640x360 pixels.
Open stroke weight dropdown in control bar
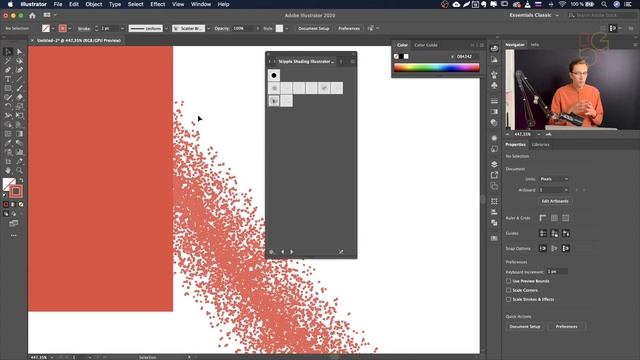coord(122,29)
